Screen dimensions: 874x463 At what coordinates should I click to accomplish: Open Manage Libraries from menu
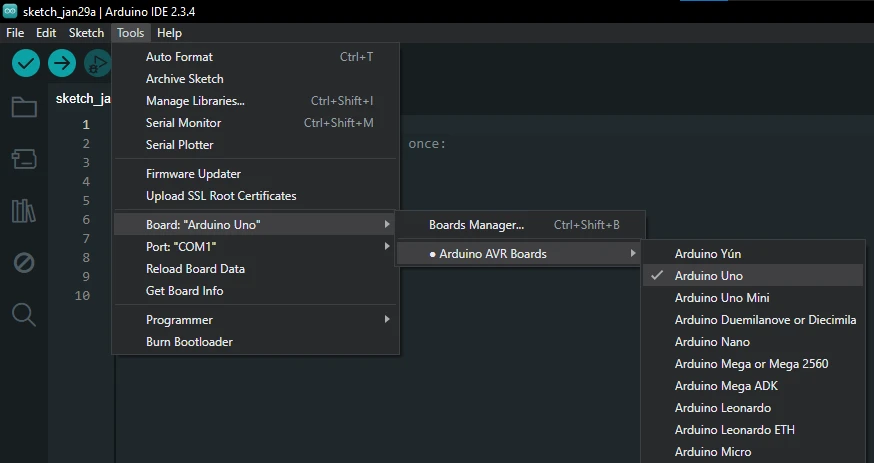(256, 101)
